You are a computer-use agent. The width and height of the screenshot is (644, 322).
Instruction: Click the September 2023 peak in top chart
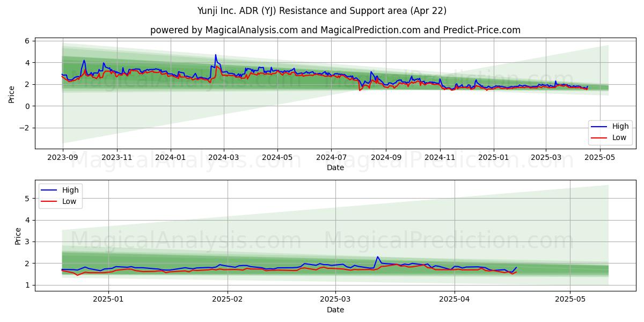coord(84,60)
